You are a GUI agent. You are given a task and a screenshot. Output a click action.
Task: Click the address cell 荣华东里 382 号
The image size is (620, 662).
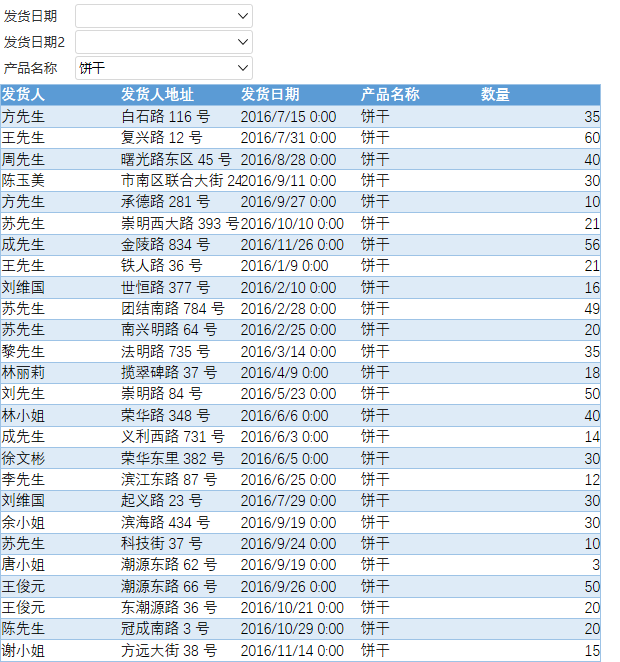click(x=173, y=459)
